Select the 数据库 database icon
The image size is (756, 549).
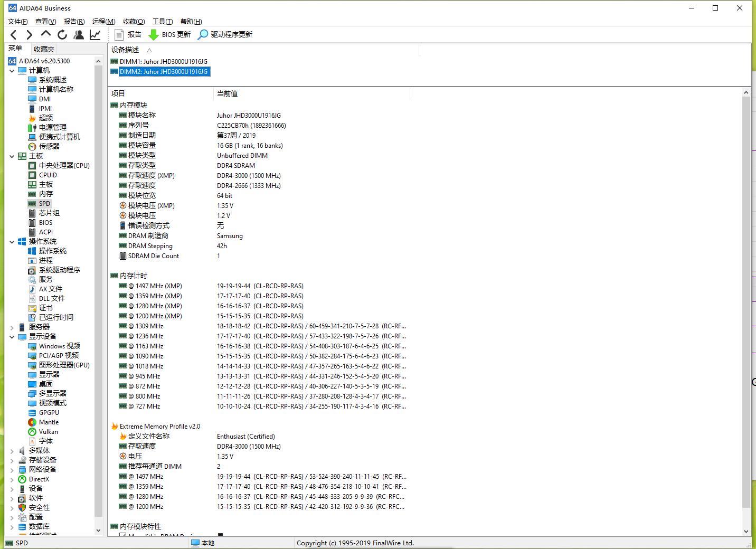click(x=22, y=527)
